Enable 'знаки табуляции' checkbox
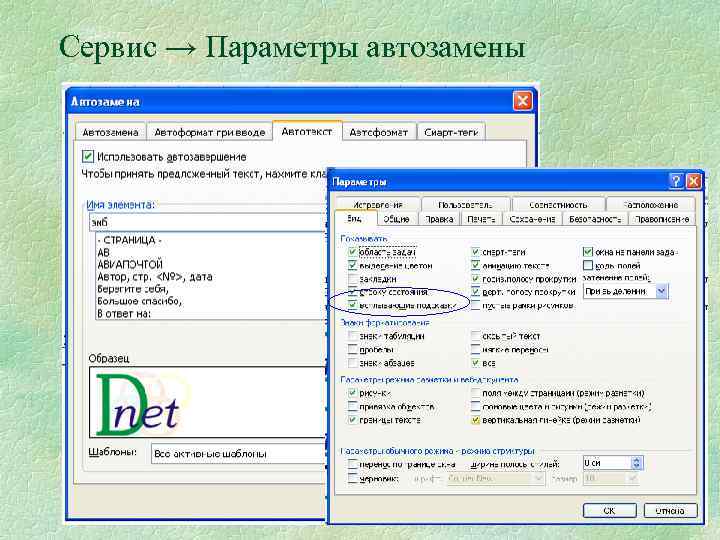720x540 pixels. (x=352, y=336)
